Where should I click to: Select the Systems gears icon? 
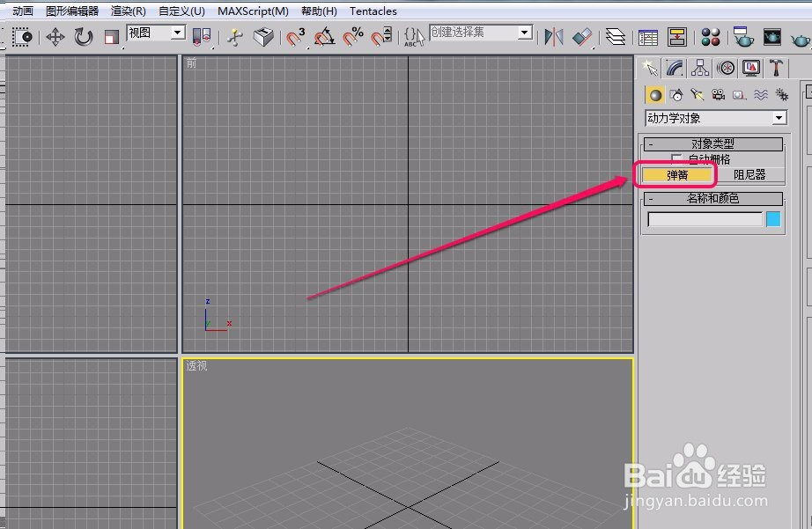[x=781, y=95]
